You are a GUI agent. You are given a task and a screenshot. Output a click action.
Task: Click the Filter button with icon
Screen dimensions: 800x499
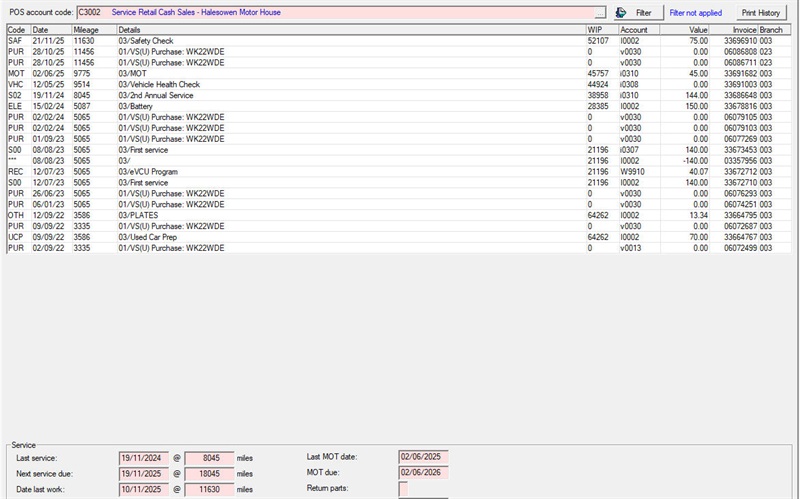[x=634, y=13]
